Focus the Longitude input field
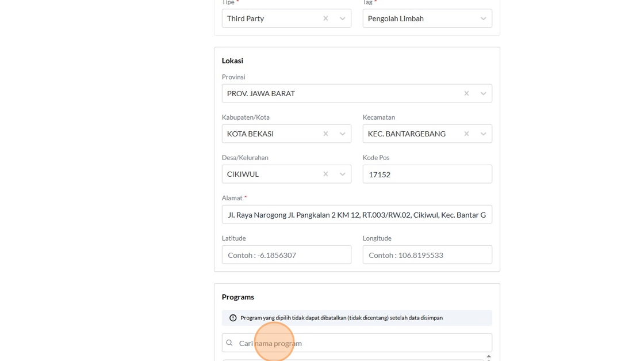This screenshot has height=361, width=644. [427, 255]
